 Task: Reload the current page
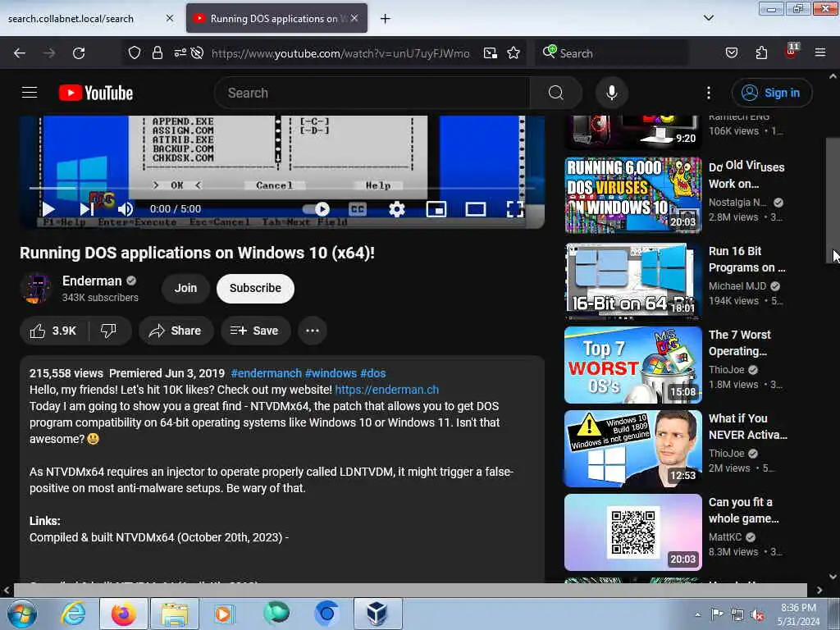(79, 53)
